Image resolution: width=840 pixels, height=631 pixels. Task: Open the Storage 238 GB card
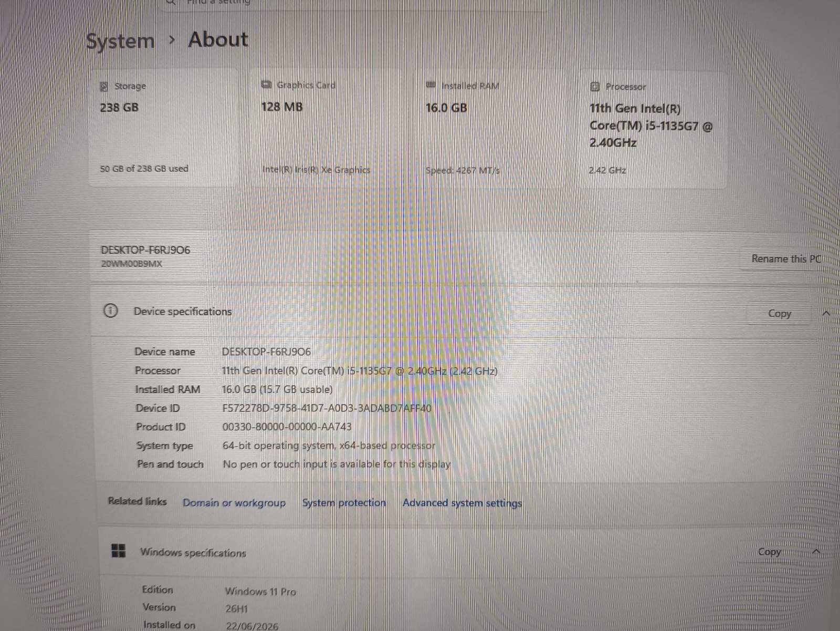click(x=163, y=128)
